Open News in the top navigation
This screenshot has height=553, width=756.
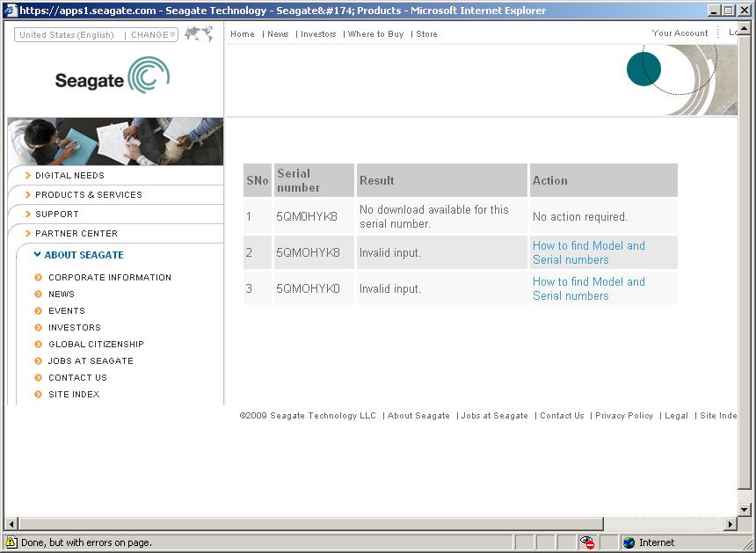tap(278, 34)
